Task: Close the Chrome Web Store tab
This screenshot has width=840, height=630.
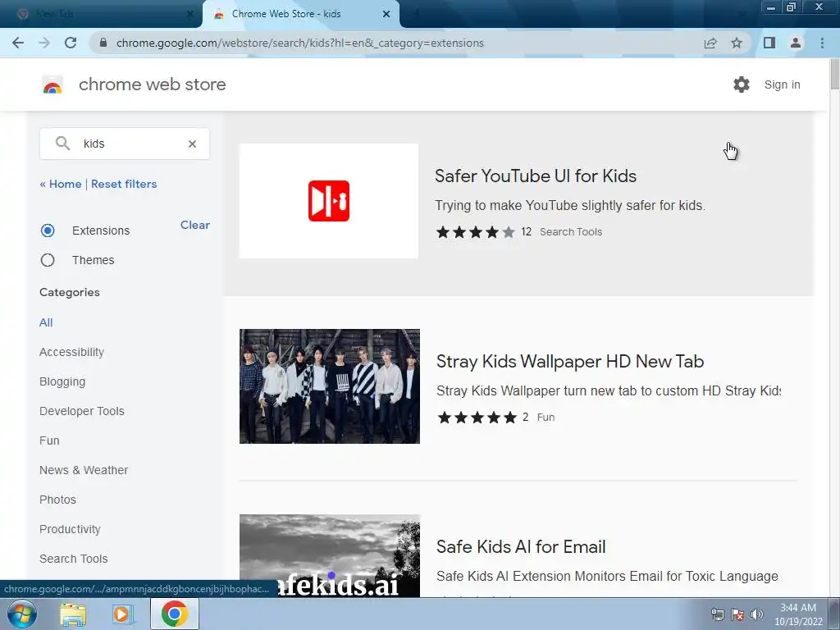Action: pos(386,14)
